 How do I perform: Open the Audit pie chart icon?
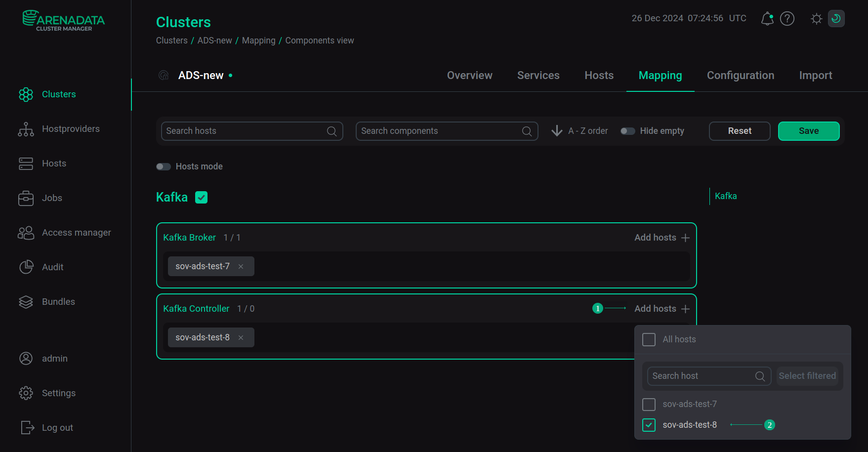pos(26,267)
